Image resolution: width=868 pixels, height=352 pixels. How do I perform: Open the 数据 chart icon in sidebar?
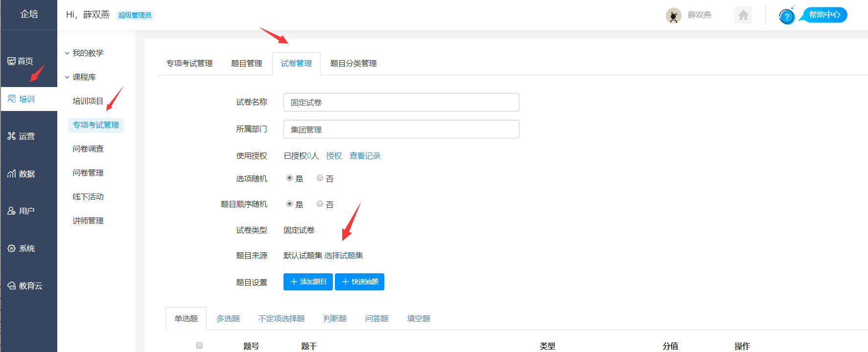tap(12, 174)
